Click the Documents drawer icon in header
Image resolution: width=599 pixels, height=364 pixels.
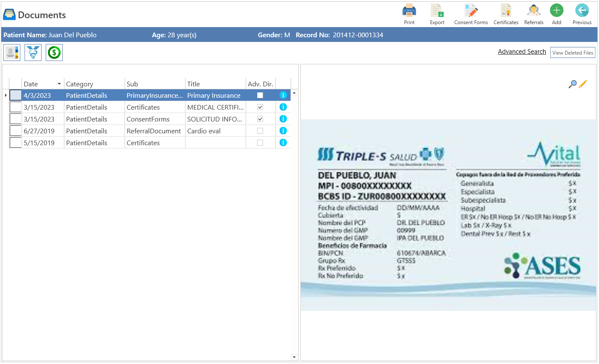point(9,15)
